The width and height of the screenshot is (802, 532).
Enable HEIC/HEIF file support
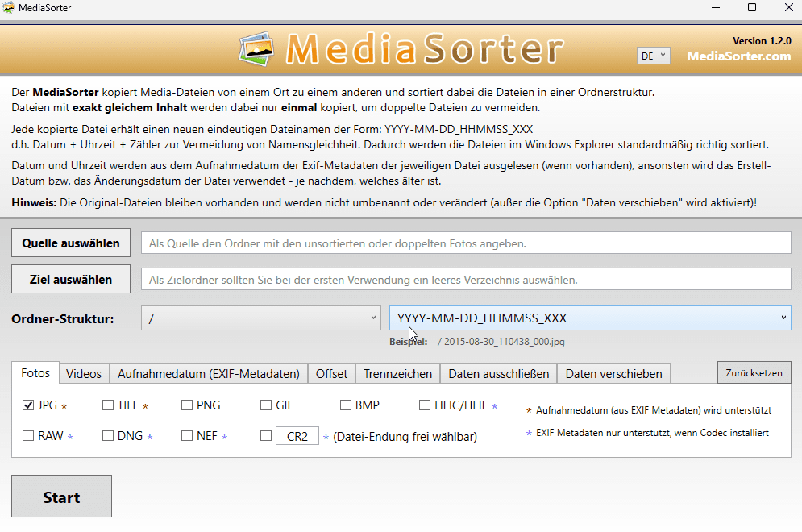point(426,405)
